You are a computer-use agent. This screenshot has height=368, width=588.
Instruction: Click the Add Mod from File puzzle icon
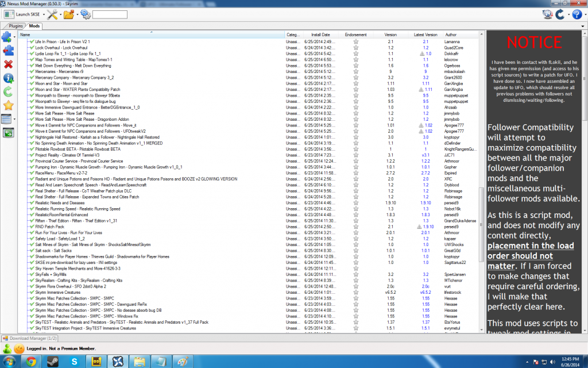(x=6, y=37)
